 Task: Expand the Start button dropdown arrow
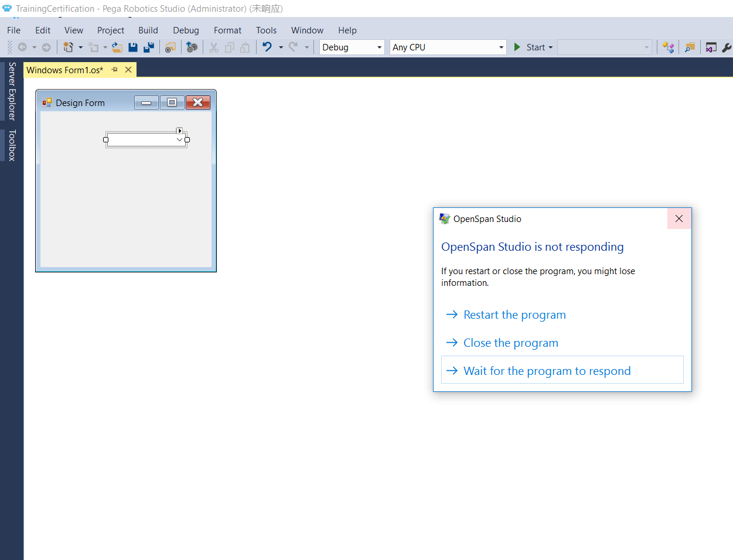click(551, 47)
